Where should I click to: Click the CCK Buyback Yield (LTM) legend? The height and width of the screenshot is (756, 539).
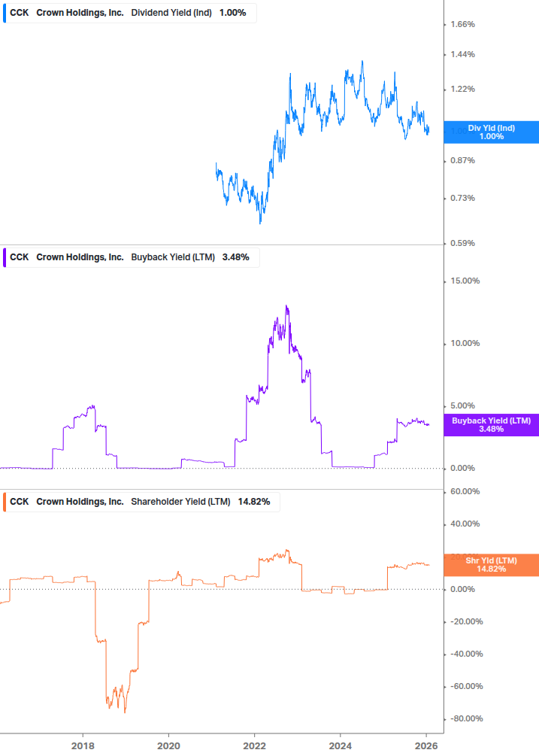[x=131, y=257]
